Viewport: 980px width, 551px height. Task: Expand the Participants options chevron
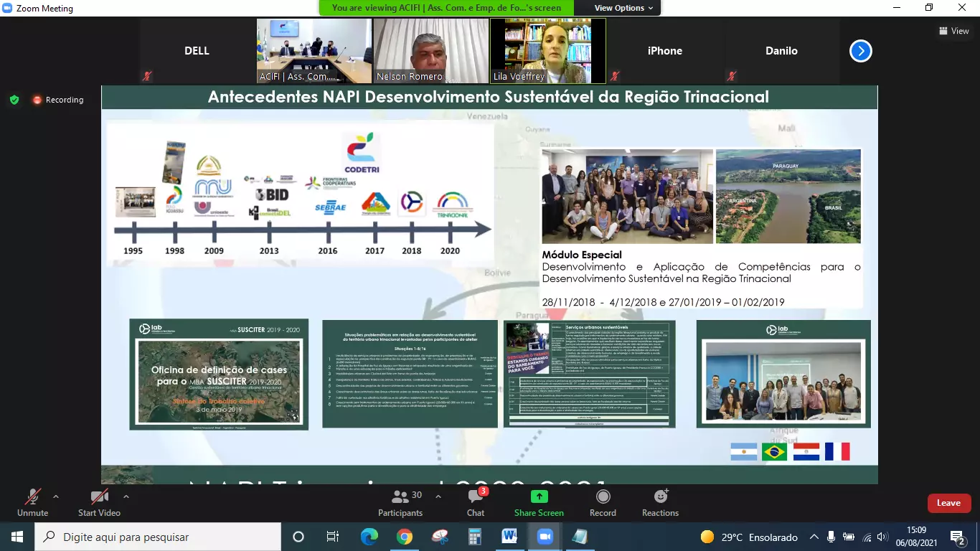[x=438, y=496]
